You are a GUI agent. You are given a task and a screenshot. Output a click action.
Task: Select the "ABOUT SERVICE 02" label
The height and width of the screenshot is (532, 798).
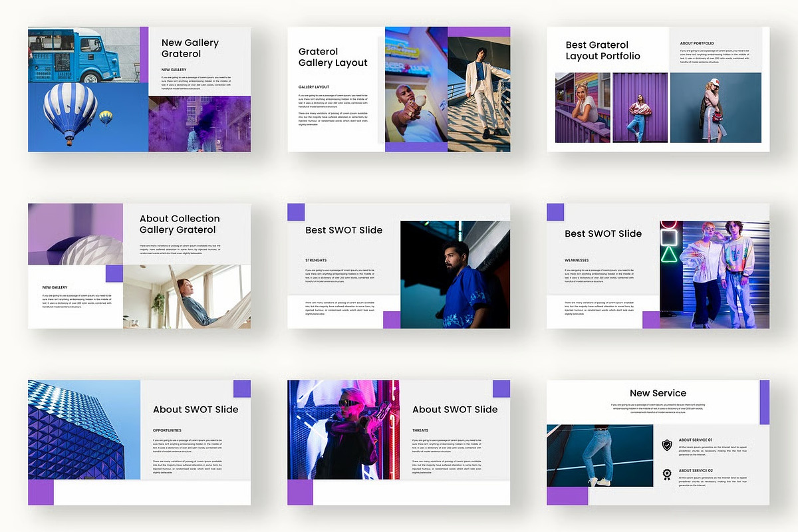pyautogui.click(x=696, y=471)
